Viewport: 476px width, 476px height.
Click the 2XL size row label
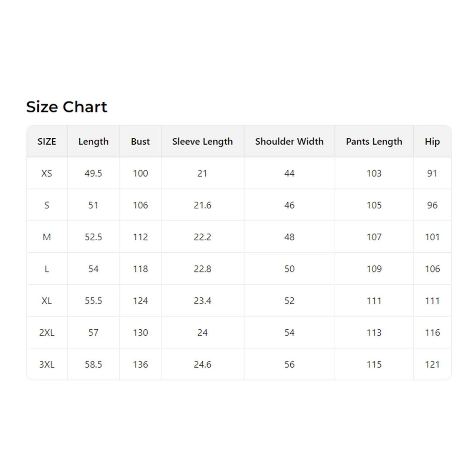[47, 332]
